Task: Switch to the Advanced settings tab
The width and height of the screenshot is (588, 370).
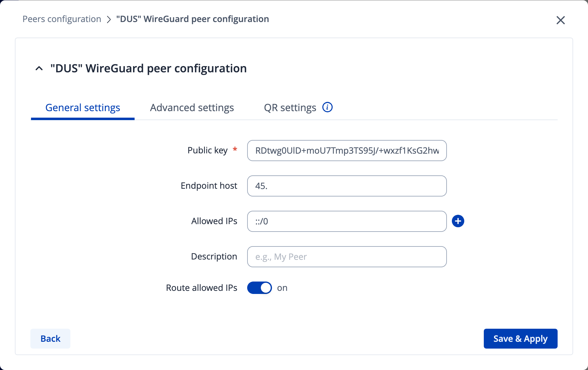Action: pyautogui.click(x=192, y=107)
